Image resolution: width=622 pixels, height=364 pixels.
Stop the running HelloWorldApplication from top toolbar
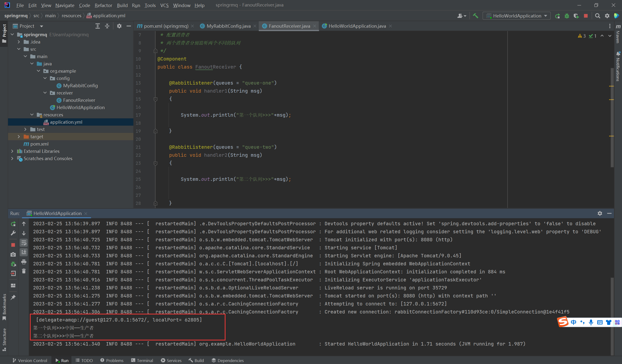point(586,16)
